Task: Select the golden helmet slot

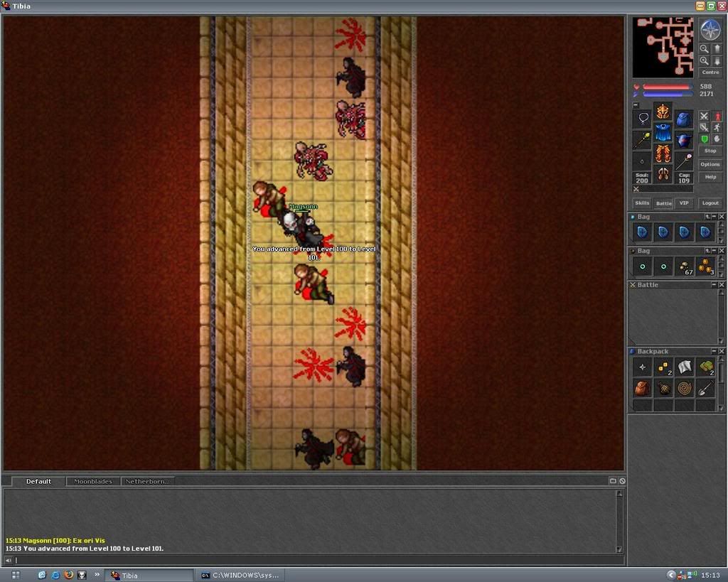Action: (663, 112)
